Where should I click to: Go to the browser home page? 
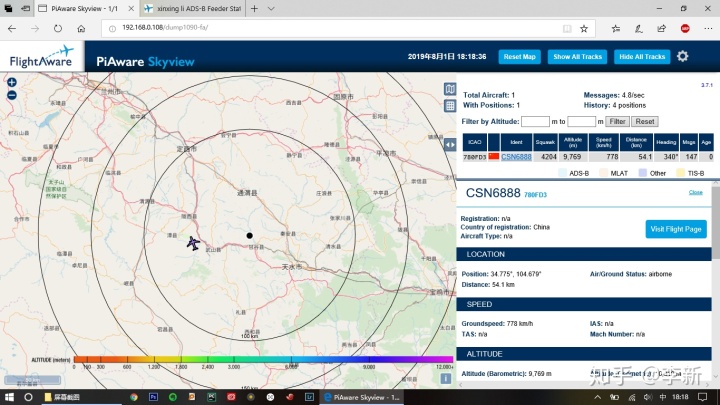[x=81, y=28]
